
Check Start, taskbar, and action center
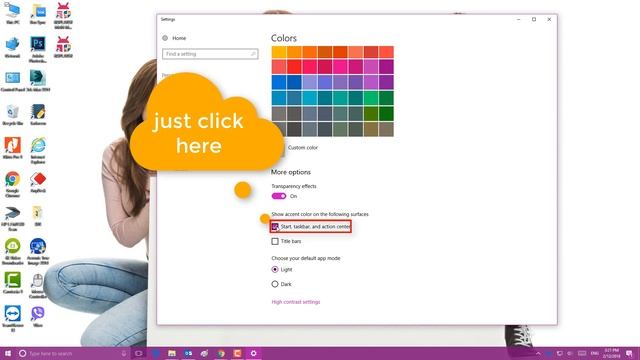tap(275, 227)
